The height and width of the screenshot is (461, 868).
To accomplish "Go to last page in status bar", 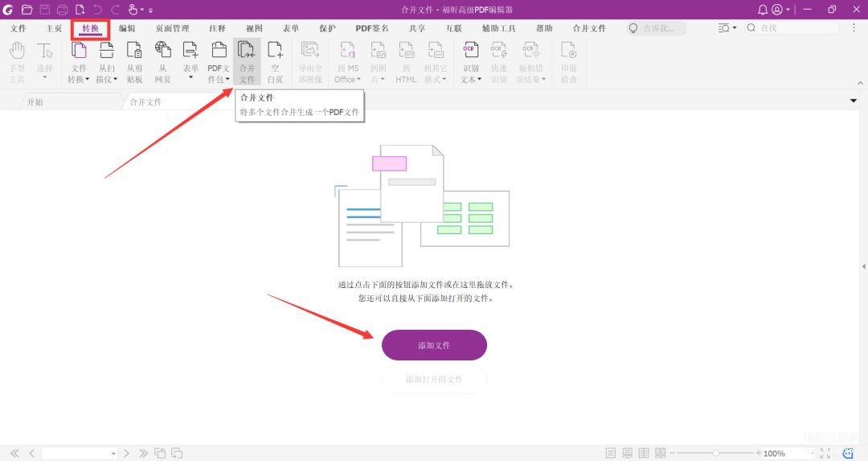I will point(143,453).
